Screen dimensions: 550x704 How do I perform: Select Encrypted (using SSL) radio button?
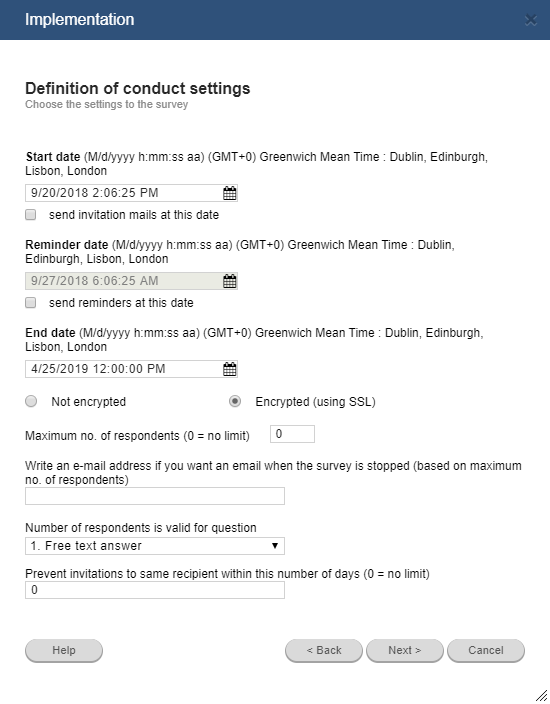tap(234, 401)
